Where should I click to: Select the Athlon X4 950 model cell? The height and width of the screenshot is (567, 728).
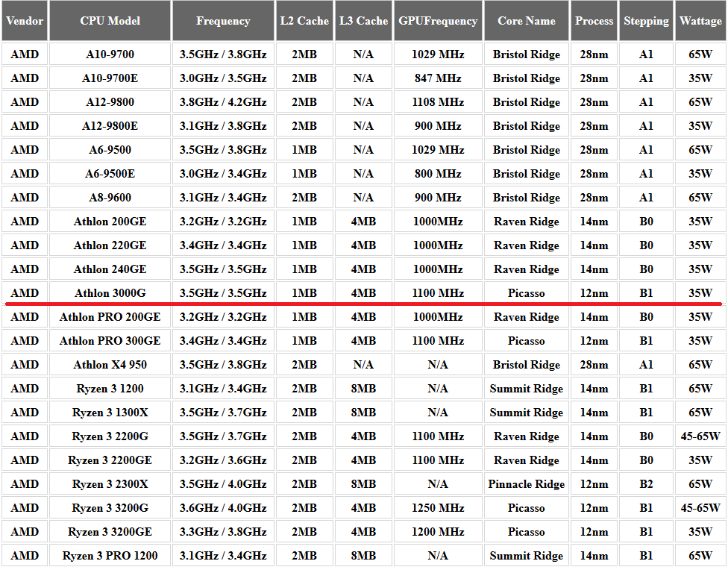pos(110,365)
